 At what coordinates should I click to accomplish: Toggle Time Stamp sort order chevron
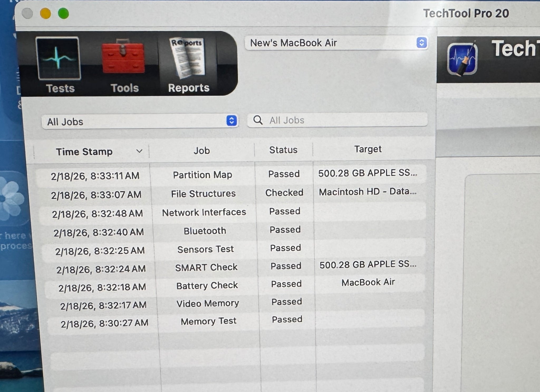139,151
